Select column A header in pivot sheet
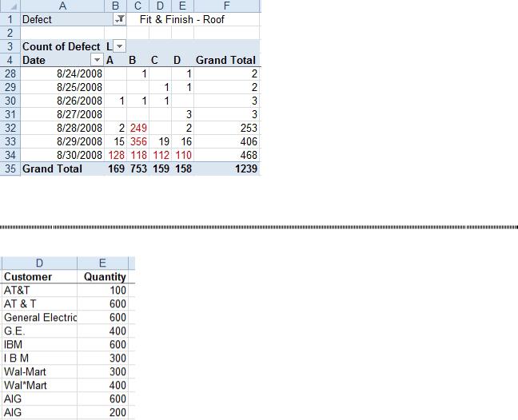This screenshot has height=420, width=518. pos(62,6)
